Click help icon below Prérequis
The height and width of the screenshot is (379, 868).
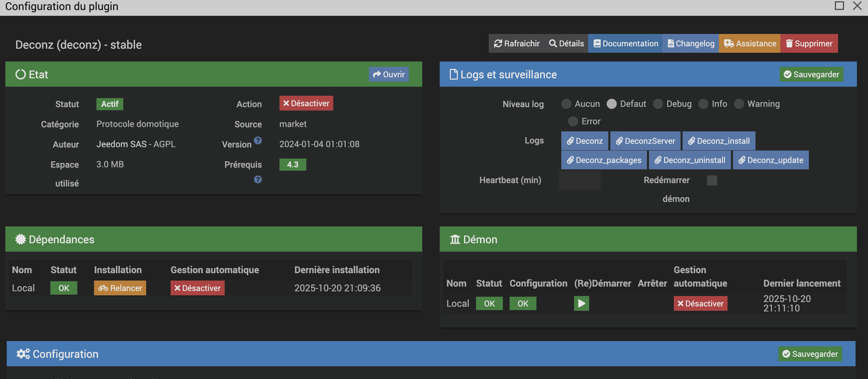point(258,179)
